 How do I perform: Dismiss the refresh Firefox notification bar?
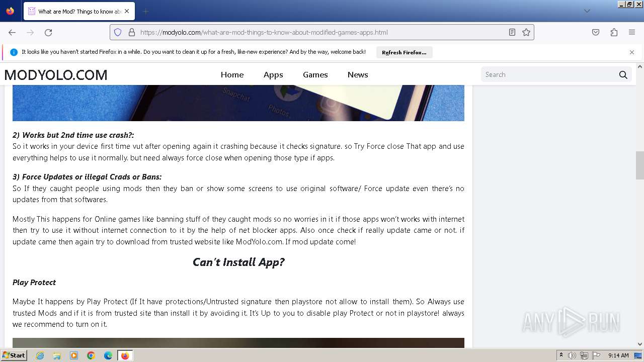(x=632, y=52)
